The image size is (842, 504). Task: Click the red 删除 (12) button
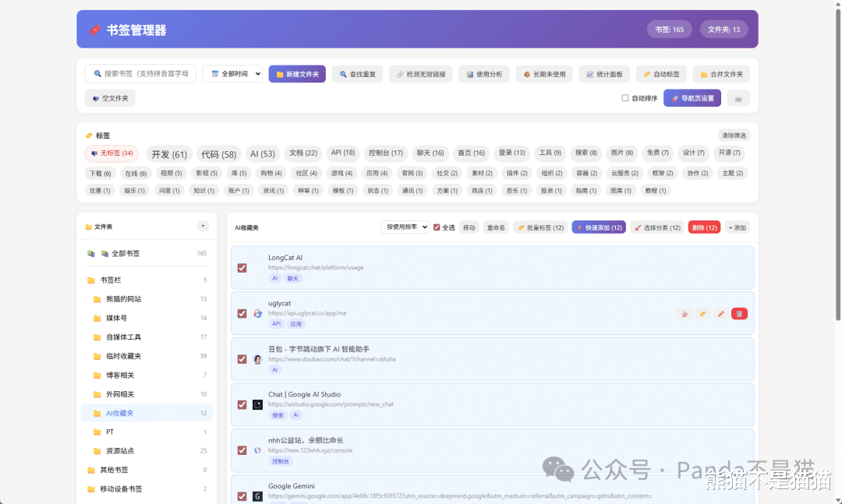coord(704,227)
